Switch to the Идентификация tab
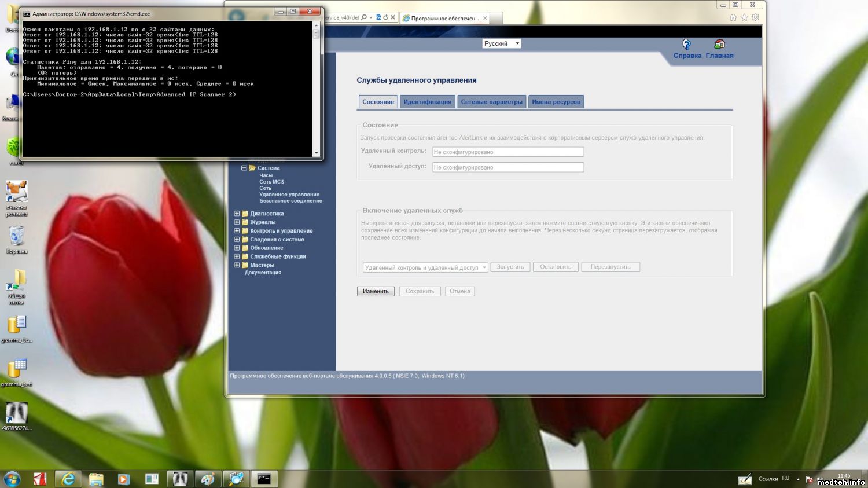Screen dimensions: 868x488 click(x=427, y=102)
